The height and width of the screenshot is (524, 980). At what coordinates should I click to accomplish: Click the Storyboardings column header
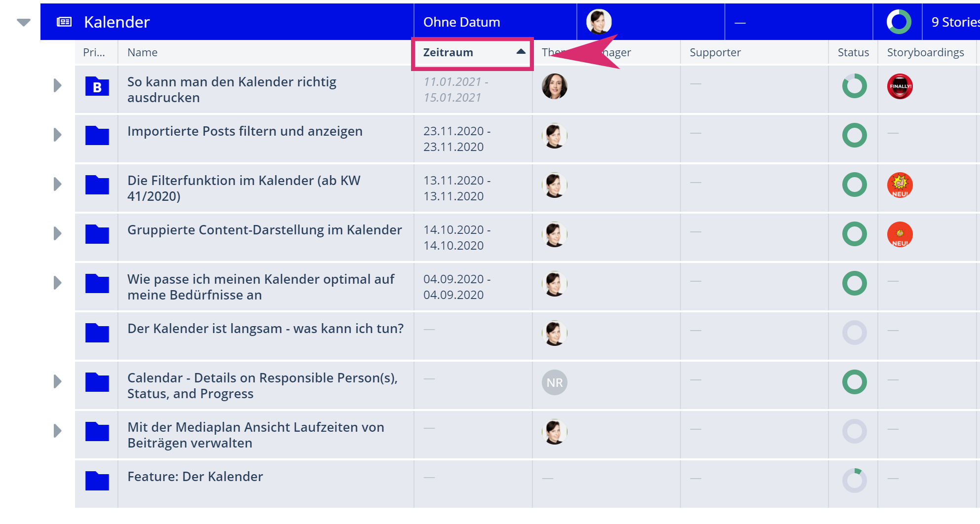tap(925, 53)
